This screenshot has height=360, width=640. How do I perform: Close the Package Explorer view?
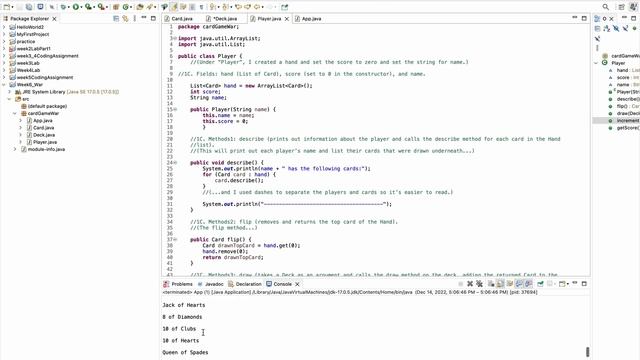coord(54,19)
